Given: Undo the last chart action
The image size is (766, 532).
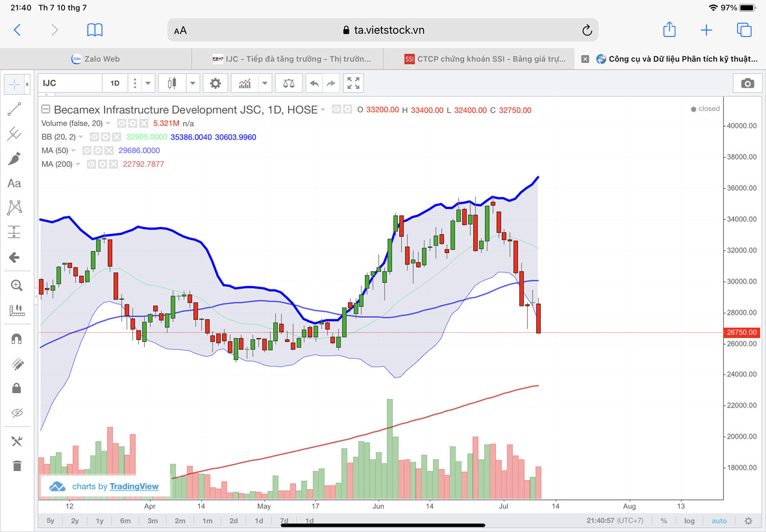Looking at the screenshot, I should [x=314, y=83].
